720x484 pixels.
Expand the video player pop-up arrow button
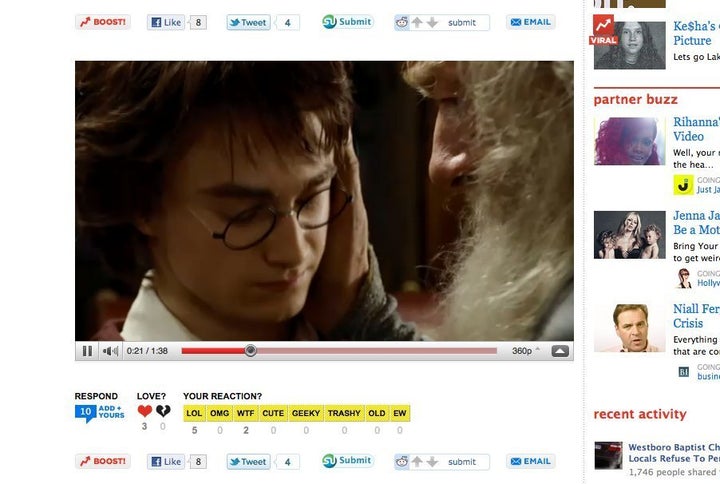[560, 351]
